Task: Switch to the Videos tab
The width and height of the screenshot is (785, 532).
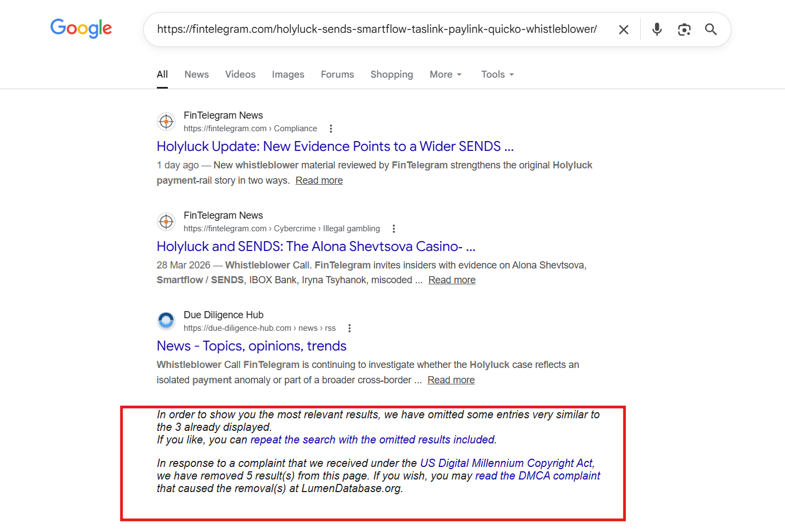Action: [x=240, y=74]
